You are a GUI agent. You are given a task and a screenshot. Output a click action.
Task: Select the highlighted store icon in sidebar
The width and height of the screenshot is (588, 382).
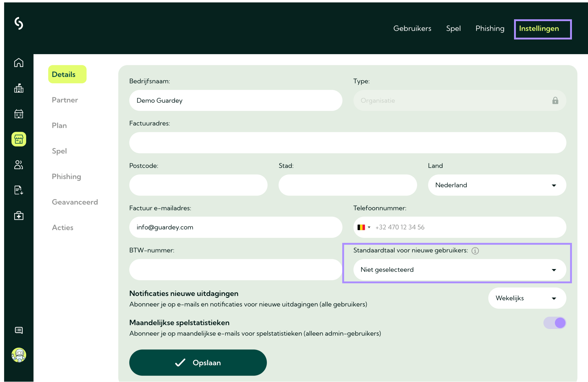pyautogui.click(x=19, y=139)
